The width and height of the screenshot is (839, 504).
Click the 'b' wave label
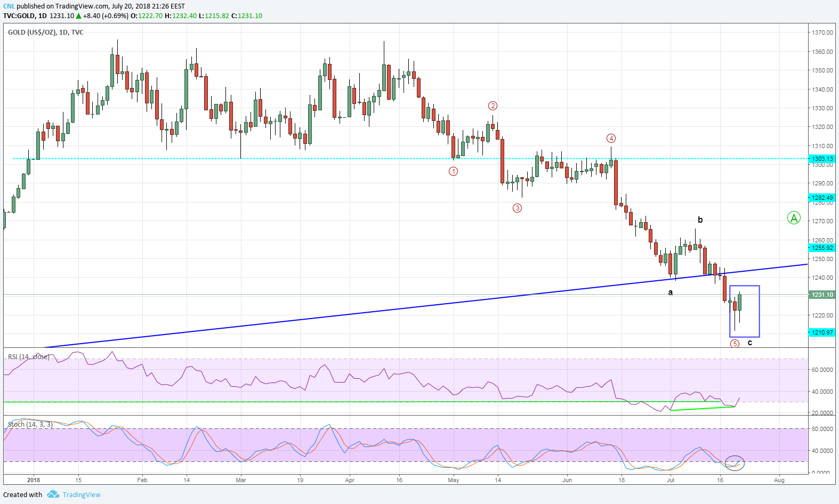[x=700, y=220]
